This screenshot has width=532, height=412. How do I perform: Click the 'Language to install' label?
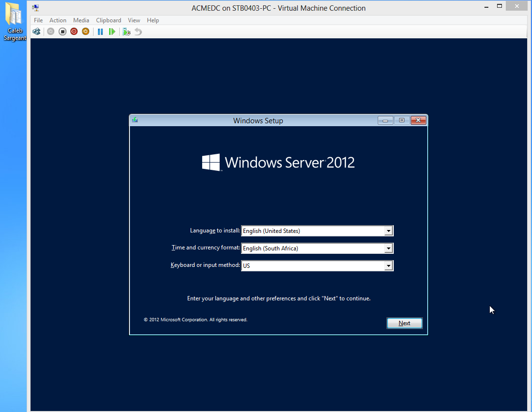click(215, 231)
